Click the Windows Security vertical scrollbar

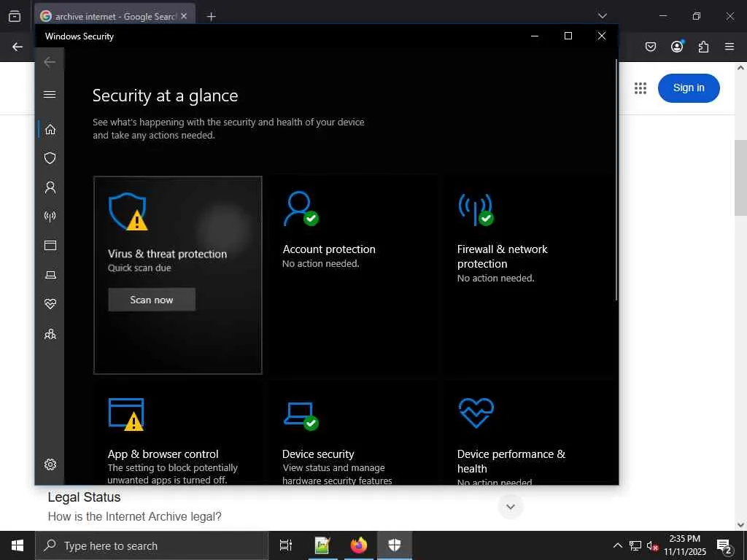[616, 180]
